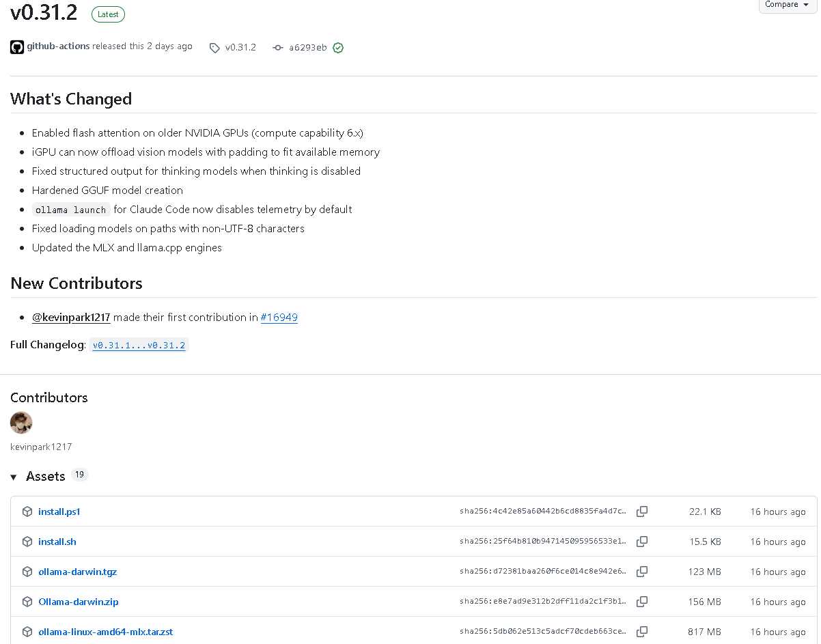Click the commit icon beside a6293eb
The image size is (821, 644).
(x=278, y=48)
